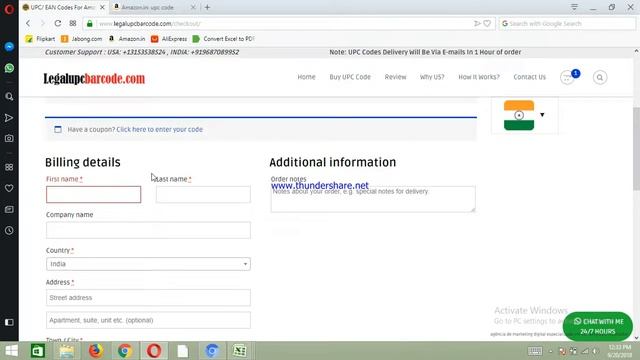Focus the Last name field
The height and width of the screenshot is (360, 640).
pos(203,194)
